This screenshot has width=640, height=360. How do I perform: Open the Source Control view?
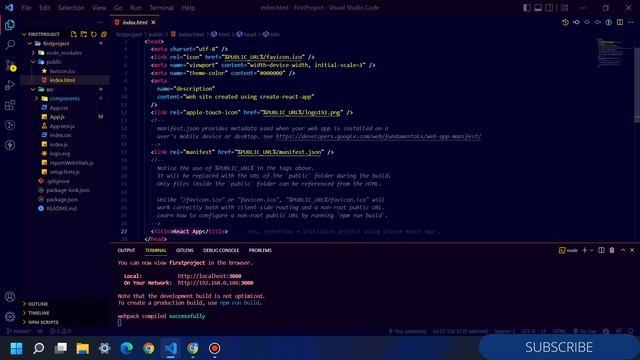tap(10, 65)
